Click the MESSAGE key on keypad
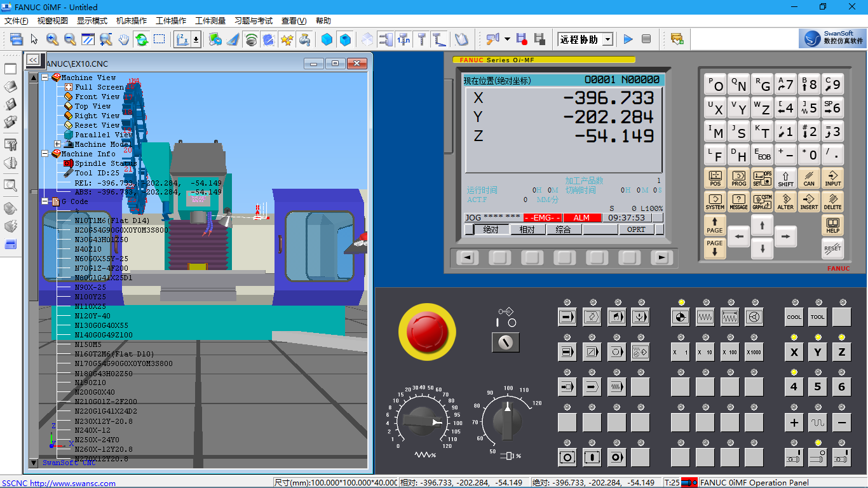 (739, 201)
